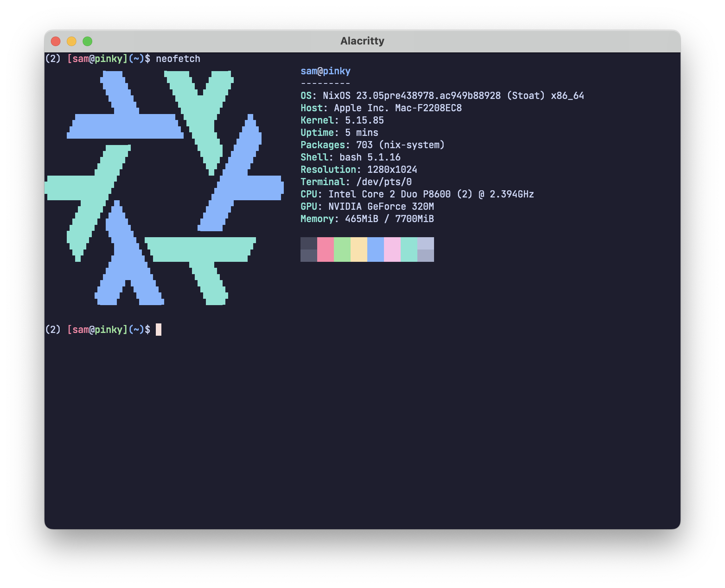Close the Alacritty window
Viewport: 725px width, 588px height.
pos(56,41)
